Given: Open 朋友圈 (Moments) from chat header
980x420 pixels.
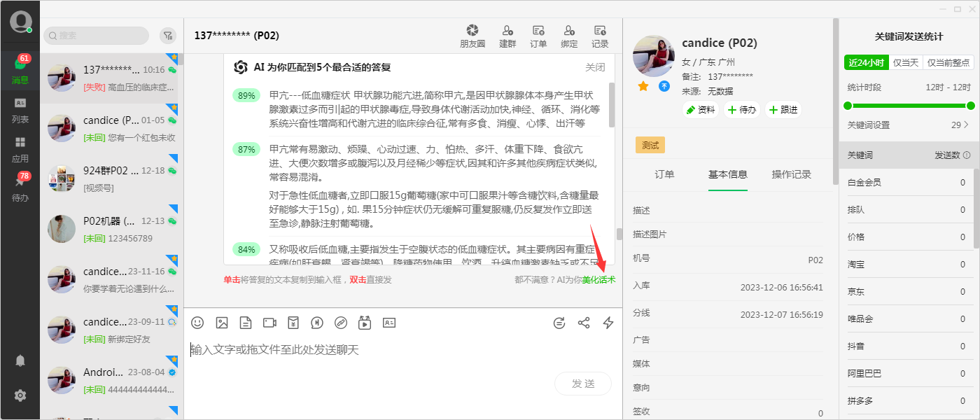Looking at the screenshot, I should pyautogui.click(x=472, y=36).
